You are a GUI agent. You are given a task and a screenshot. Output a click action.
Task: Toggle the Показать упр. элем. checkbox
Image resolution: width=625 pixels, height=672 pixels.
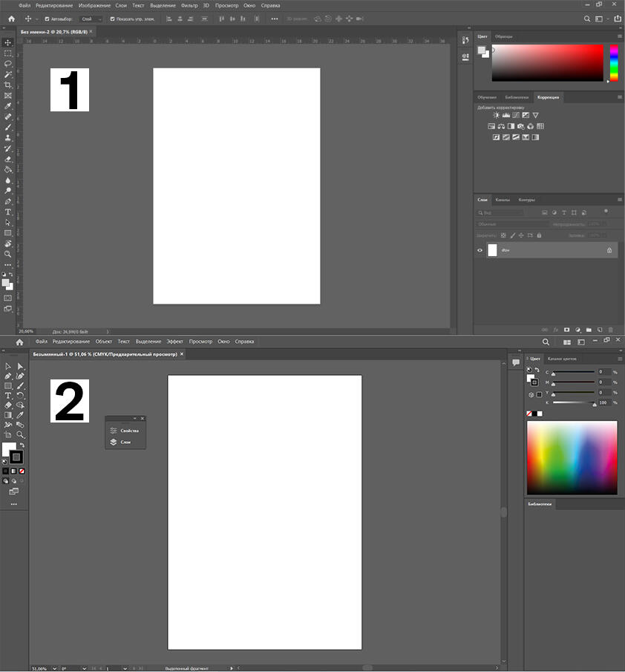coord(112,19)
